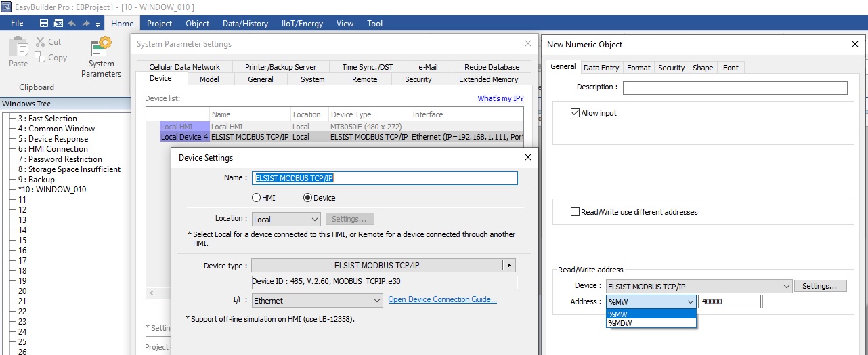Open the View ribbon tab

(345, 24)
